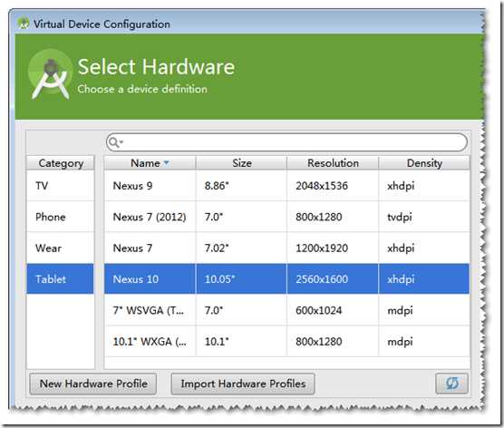Screen dimensions: 504x428
Task: Click the refresh icon button
Action: click(451, 384)
